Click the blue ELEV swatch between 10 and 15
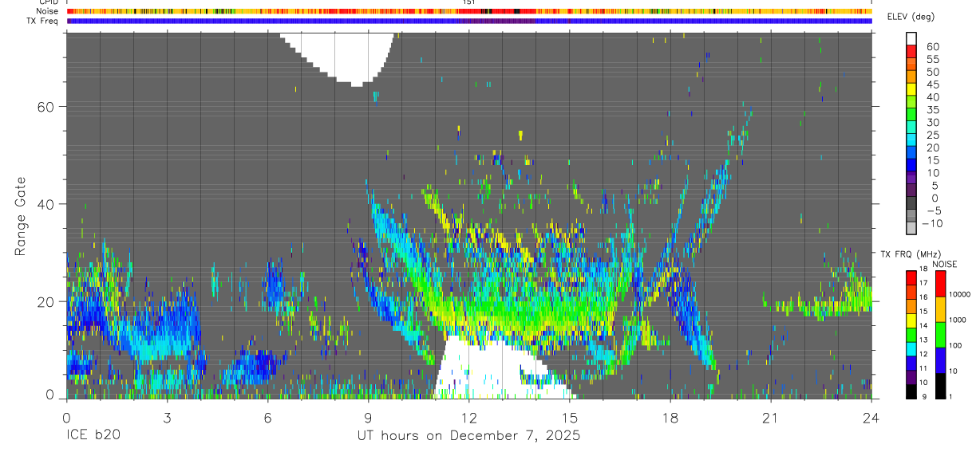980x452 pixels. click(911, 167)
